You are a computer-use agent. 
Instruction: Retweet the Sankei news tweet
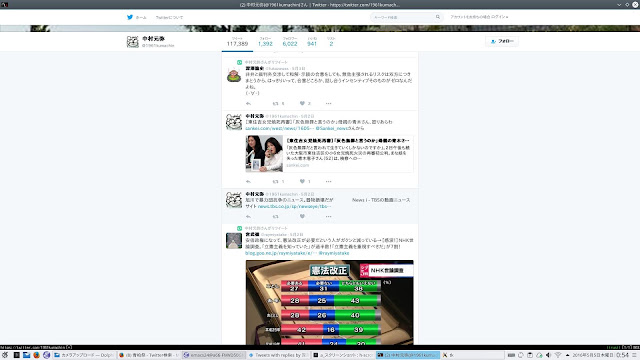pyautogui.click(x=276, y=181)
